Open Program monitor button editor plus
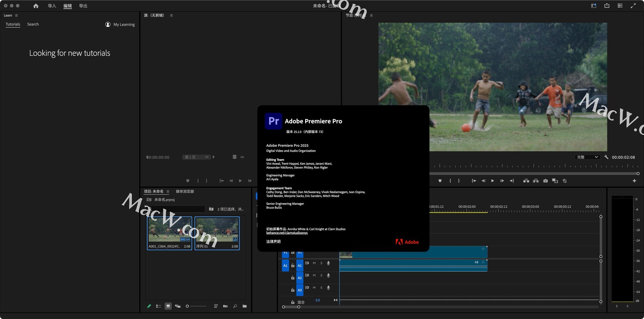This screenshot has width=644, height=319. coord(634,181)
